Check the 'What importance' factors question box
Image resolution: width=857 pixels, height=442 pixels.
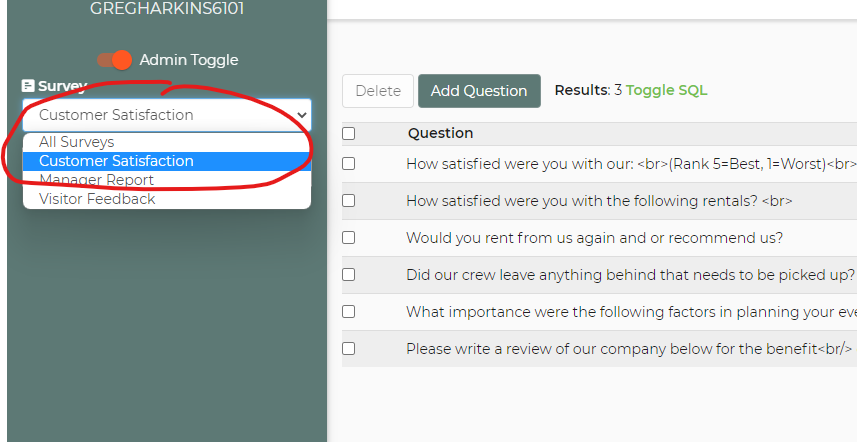tap(348, 311)
